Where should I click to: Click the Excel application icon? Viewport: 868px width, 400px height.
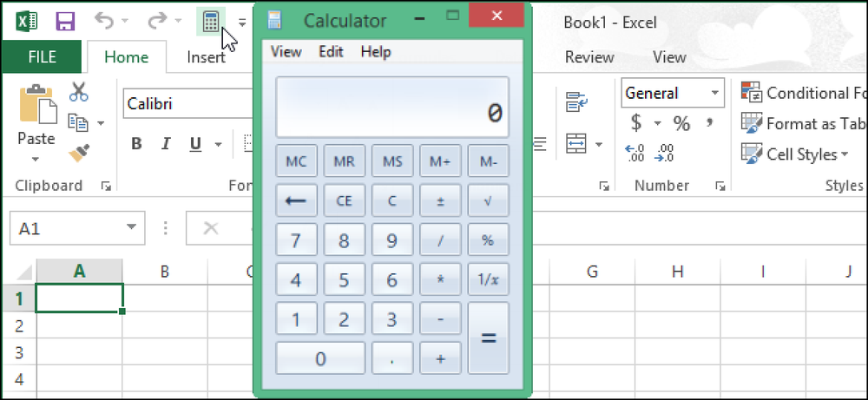[27, 22]
